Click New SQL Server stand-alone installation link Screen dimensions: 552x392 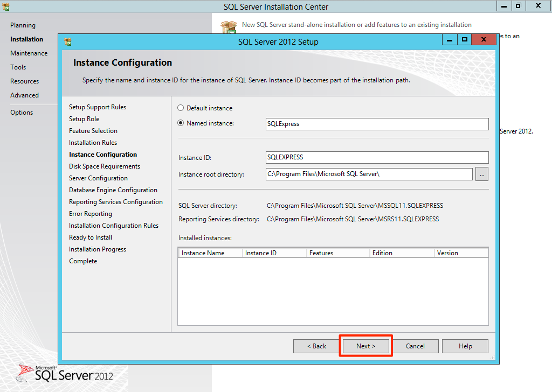tap(357, 25)
